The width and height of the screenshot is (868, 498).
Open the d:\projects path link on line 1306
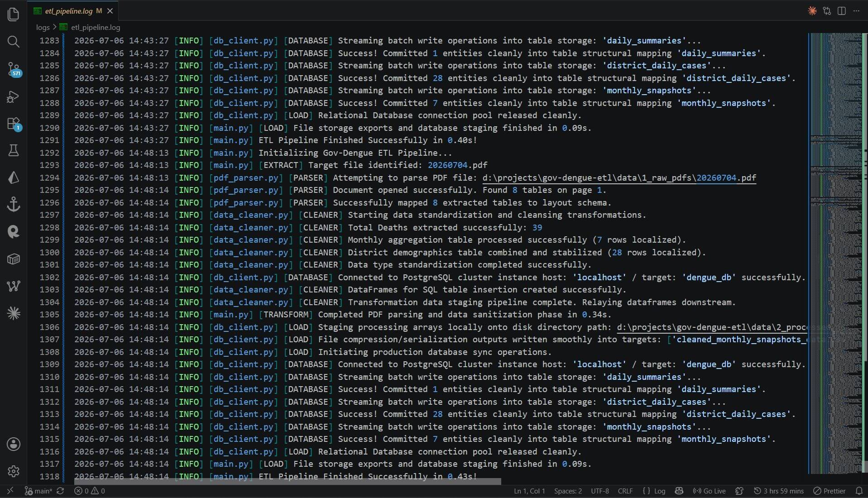tap(712, 327)
